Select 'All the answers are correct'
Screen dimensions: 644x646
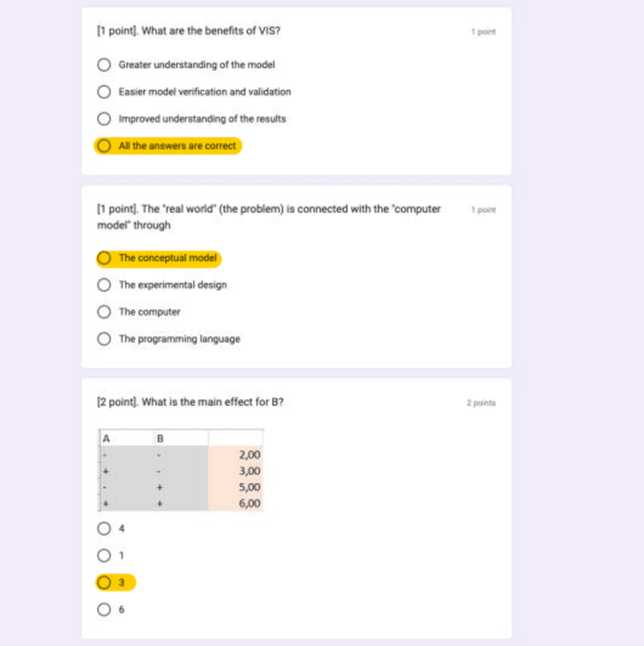(x=104, y=146)
